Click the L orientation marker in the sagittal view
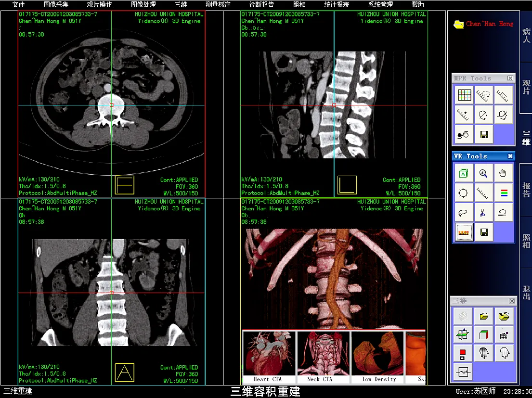This screenshot has width=532, height=398. click(x=347, y=185)
